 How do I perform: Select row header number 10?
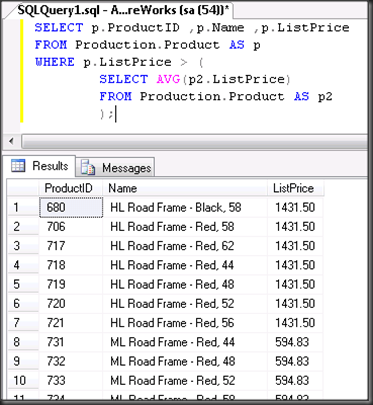click(23, 380)
